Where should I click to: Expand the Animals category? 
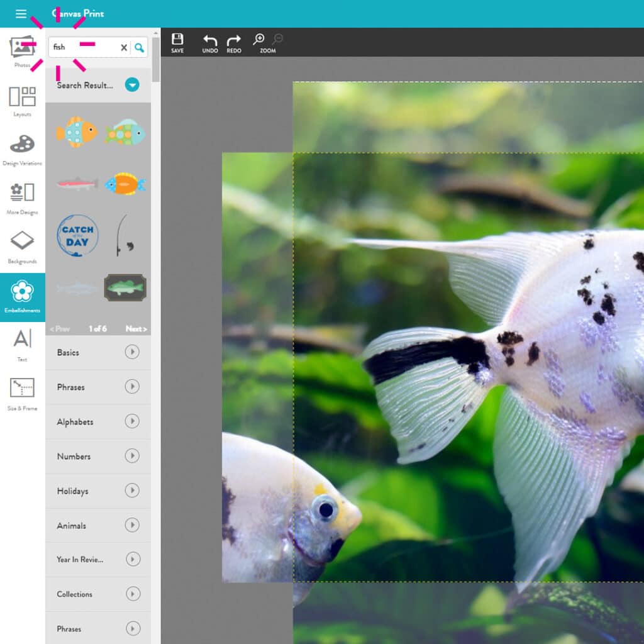(x=131, y=525)
